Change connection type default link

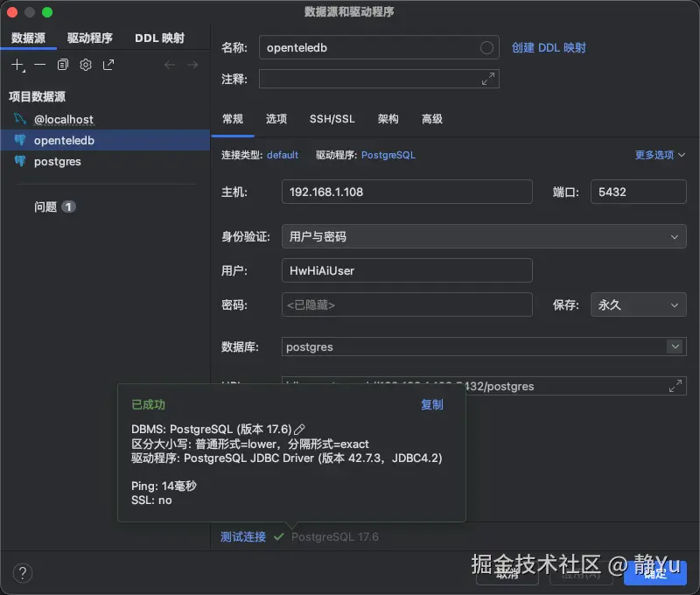tap(283, 156)
